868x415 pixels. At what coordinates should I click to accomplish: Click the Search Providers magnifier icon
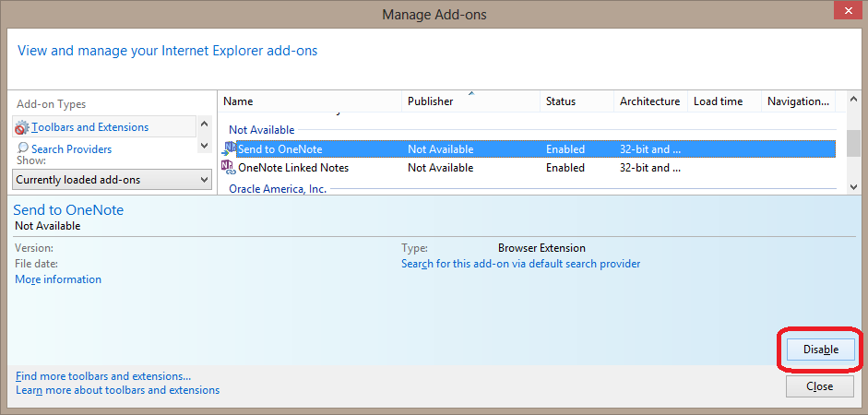pos(22,148)
